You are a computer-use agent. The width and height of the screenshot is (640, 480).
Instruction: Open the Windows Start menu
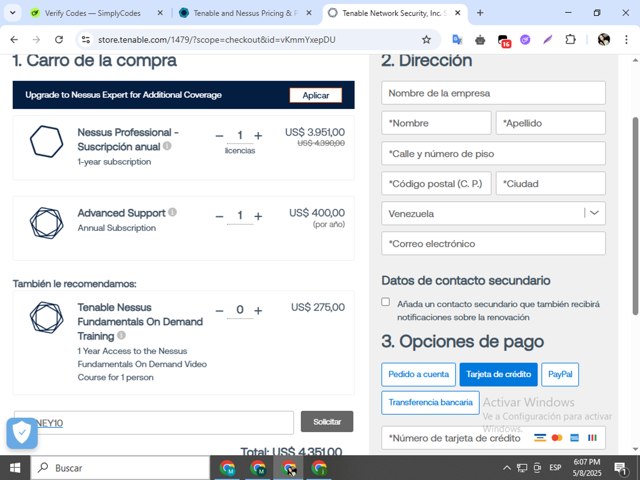click(x=15, y=468)
